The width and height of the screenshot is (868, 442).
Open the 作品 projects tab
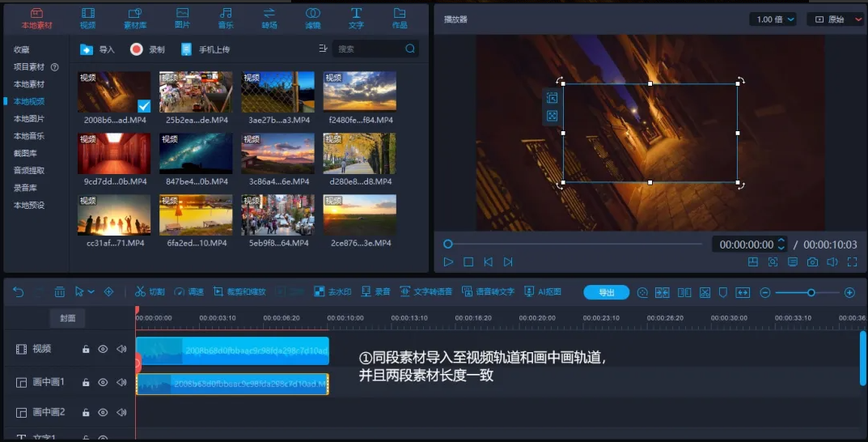(400, 19)
